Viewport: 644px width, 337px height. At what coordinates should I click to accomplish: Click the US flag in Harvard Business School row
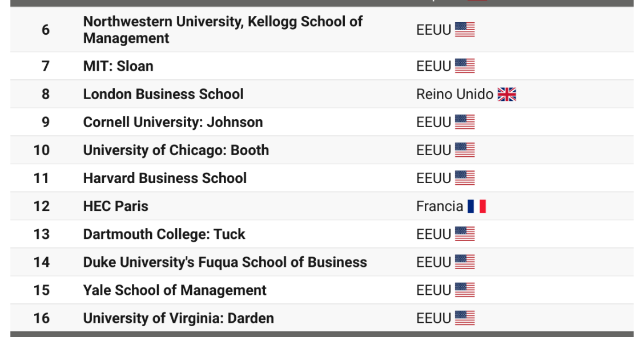465,178
